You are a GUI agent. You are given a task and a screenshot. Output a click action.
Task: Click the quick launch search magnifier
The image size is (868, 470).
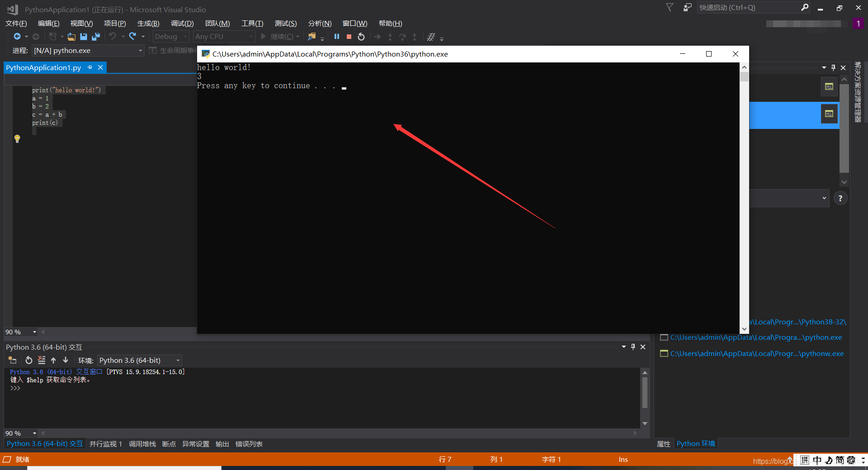coord(805,7)
